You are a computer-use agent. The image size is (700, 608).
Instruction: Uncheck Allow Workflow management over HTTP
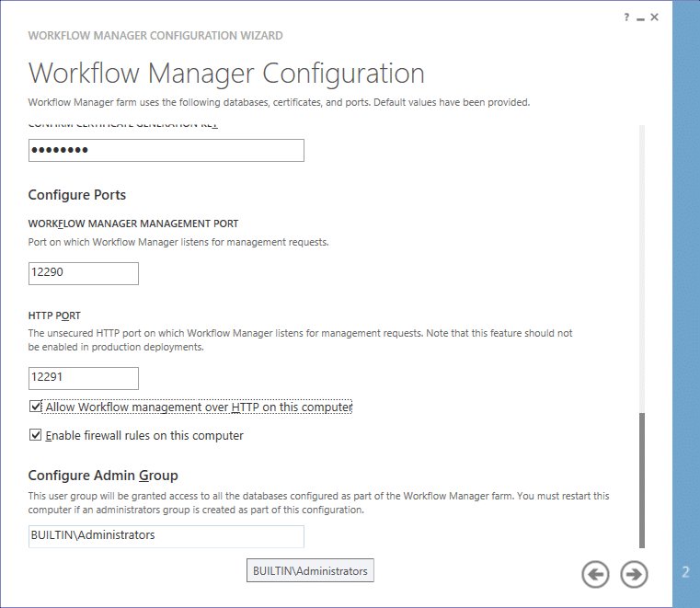tap(35, 407)
